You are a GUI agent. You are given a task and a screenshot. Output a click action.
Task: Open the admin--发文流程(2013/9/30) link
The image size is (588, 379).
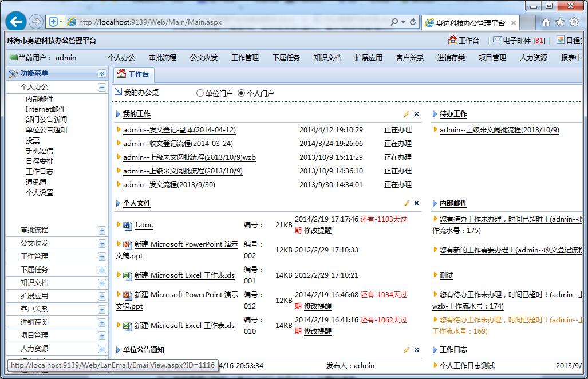(x=169, y=185)
